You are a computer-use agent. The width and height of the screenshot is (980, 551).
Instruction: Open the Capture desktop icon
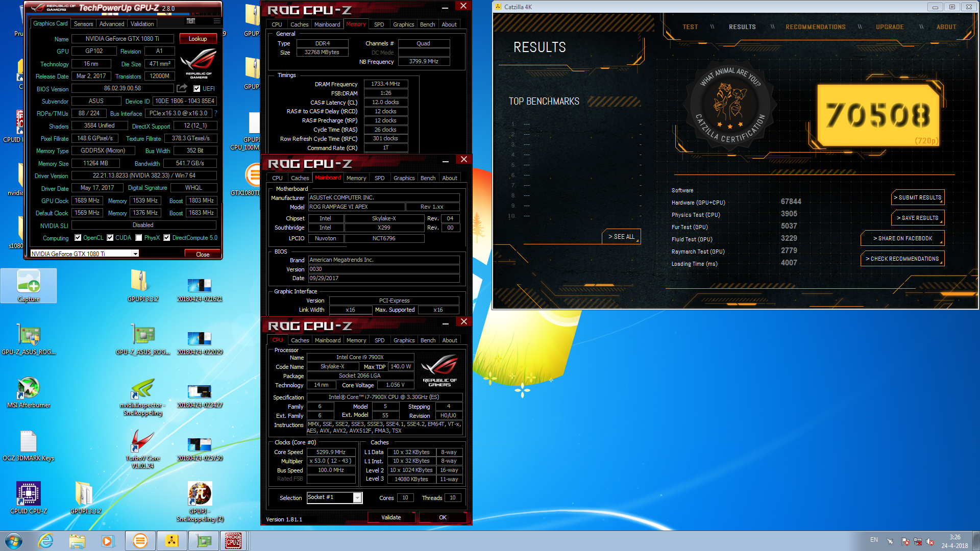(x=29, y=286)
